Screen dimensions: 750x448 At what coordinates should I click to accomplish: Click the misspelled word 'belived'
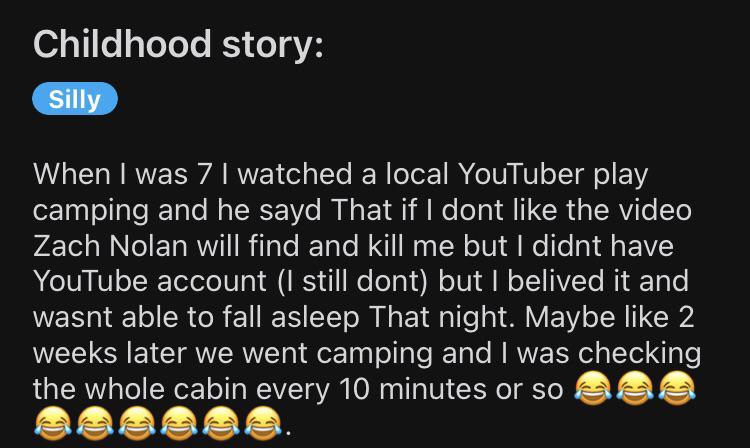555,281
